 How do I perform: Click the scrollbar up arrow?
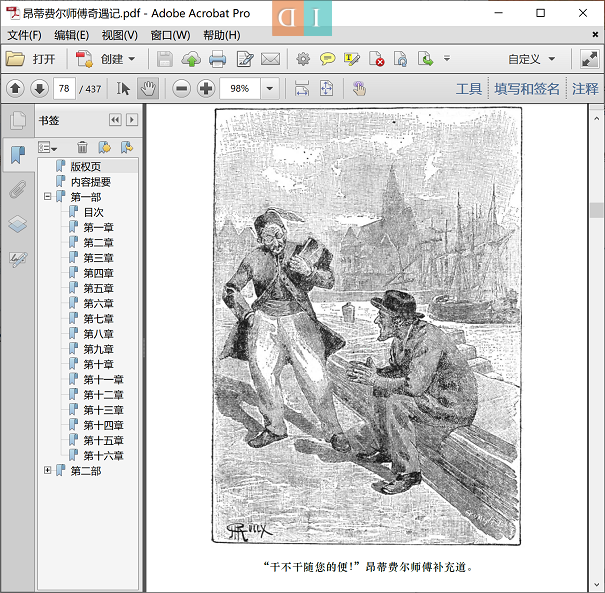(597, 118)
